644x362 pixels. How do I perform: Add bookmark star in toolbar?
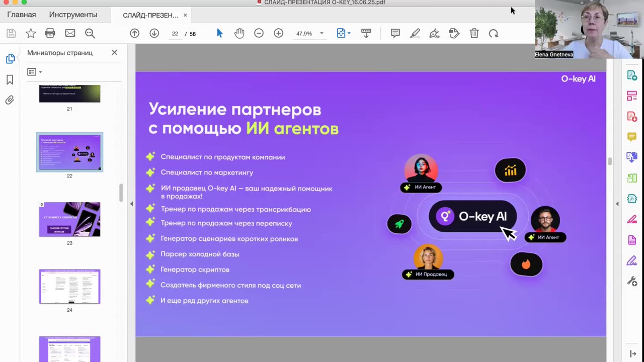tap(31, 33)
